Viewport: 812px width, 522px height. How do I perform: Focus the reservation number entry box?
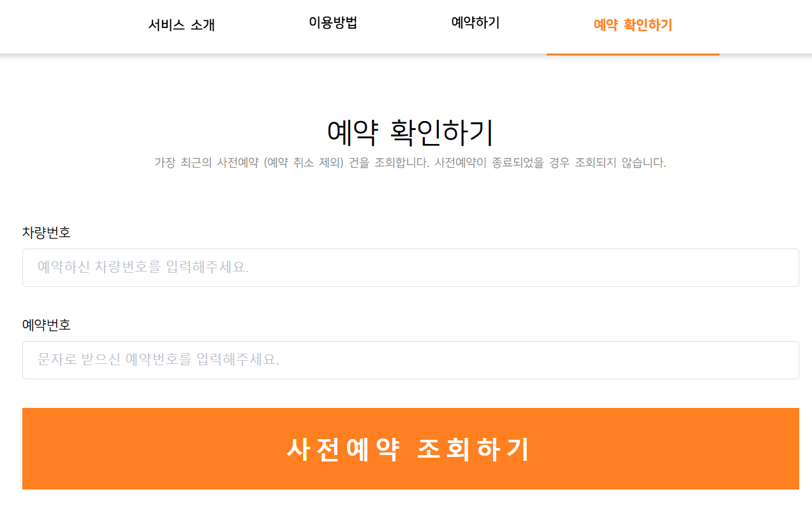411,360
